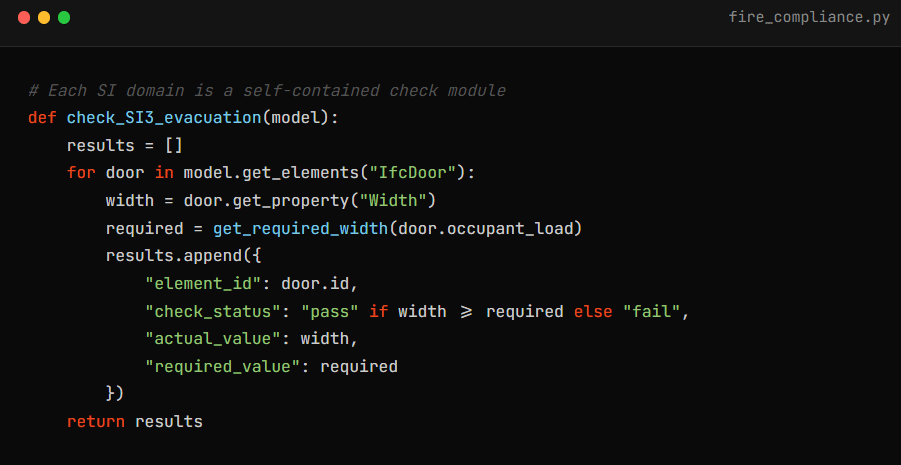Click the check_SI3_evacuation function name
The image size is (901, 465).
tap(164, 118)
